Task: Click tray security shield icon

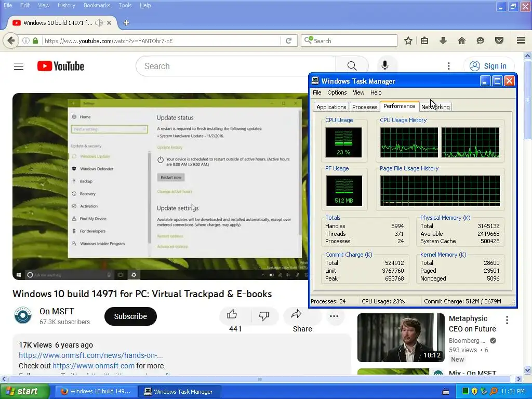Action: tap(474, 392)
